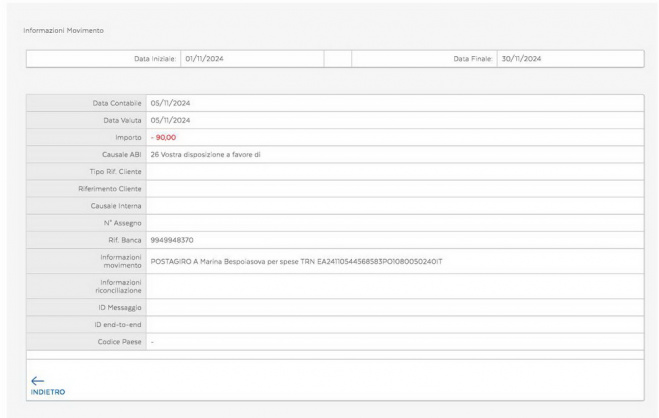This screenshot has height=418, width=659.
Task: Click the back arrow icon
Action: (37, 380)
